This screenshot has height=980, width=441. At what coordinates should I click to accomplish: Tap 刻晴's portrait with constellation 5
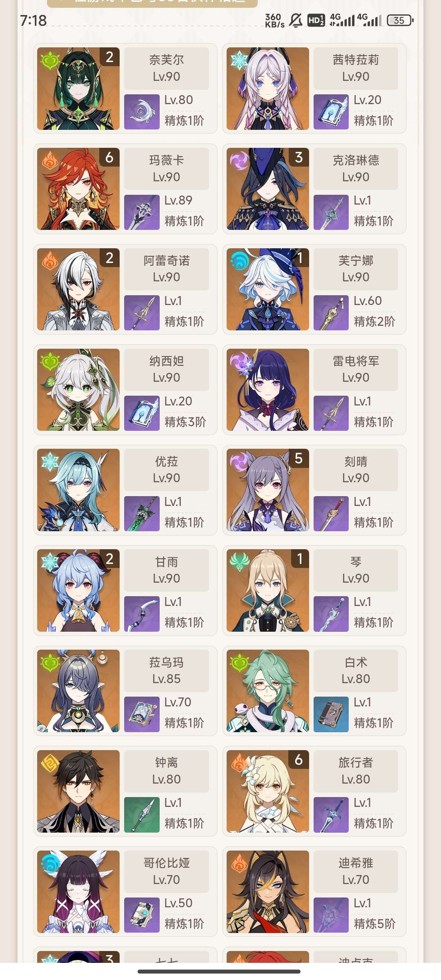pyautogui.click(x=268, y=490)
